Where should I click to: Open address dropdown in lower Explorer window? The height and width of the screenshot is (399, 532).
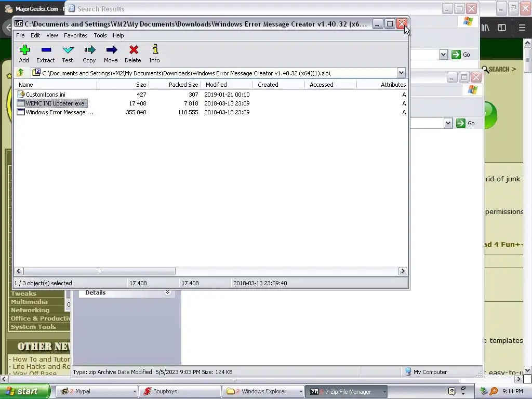pyautogui.click(x=448, y=123)
